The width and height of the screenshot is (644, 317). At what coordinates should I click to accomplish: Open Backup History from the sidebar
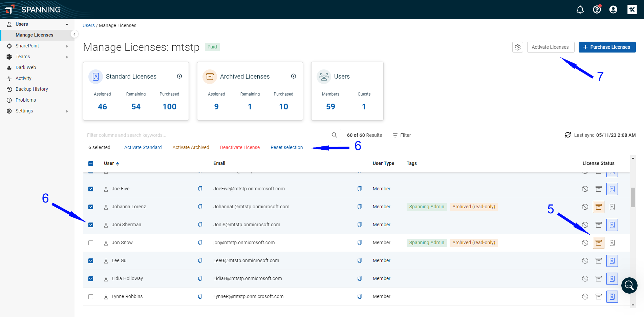pos(31,89)
